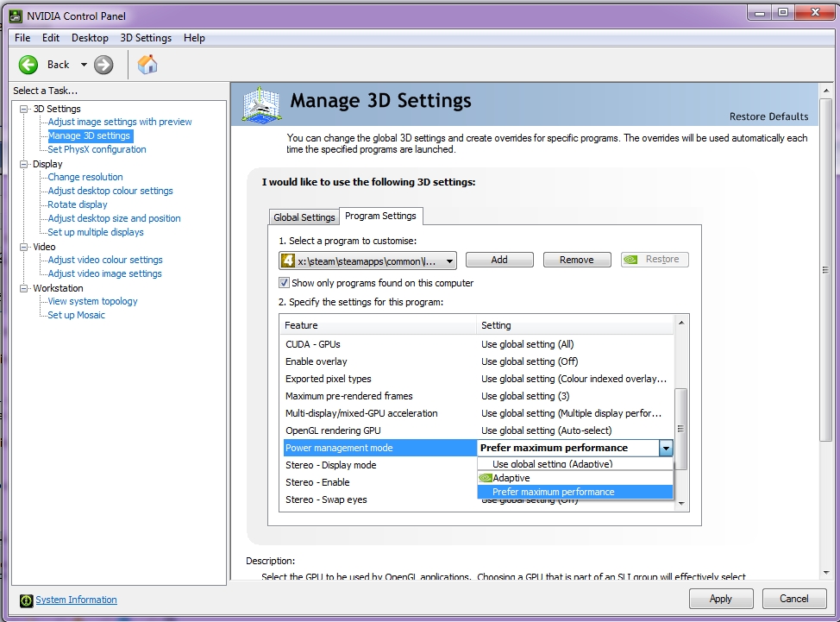Click main panel scrollbar down arrow

[x=826, y=573]
